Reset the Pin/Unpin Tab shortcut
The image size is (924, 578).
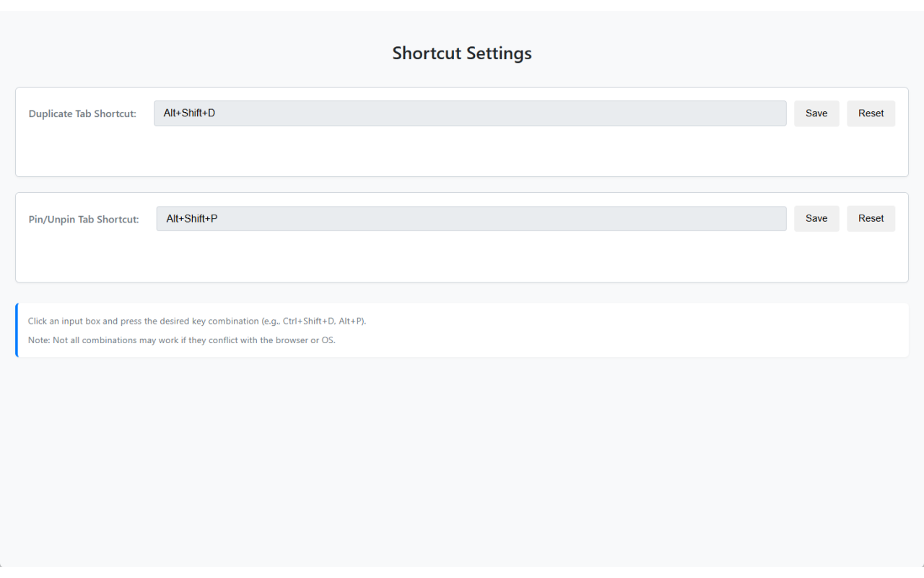pos(871,219)
